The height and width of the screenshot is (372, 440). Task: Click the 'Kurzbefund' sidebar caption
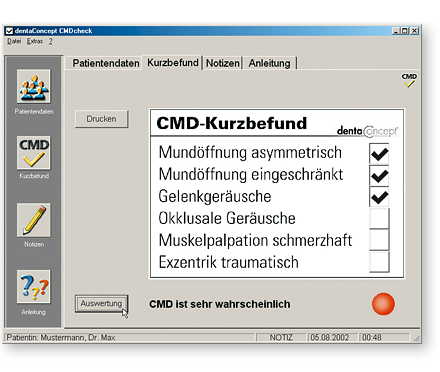tap(34, 176)
